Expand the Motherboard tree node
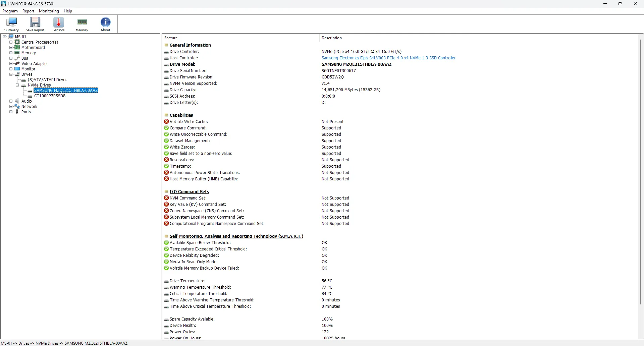Image resolution: width=644 pixels, height=346 pixels. pos(11,47)
